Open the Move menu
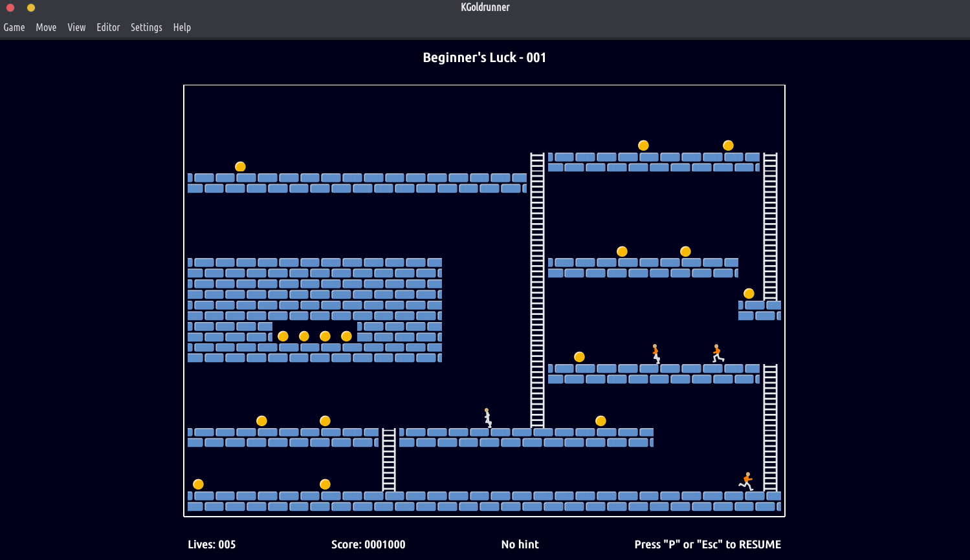 point(46,27)
